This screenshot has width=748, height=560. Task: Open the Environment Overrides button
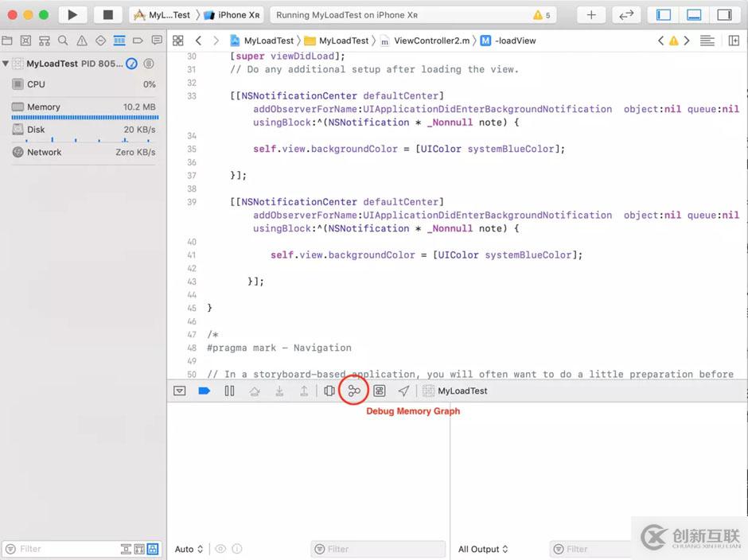coord(380,391)
